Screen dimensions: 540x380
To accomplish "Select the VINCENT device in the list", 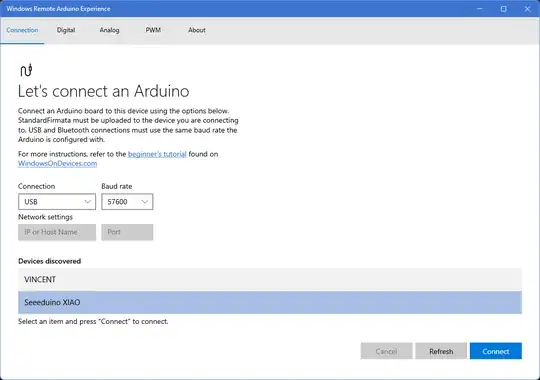I will point(270,279).
